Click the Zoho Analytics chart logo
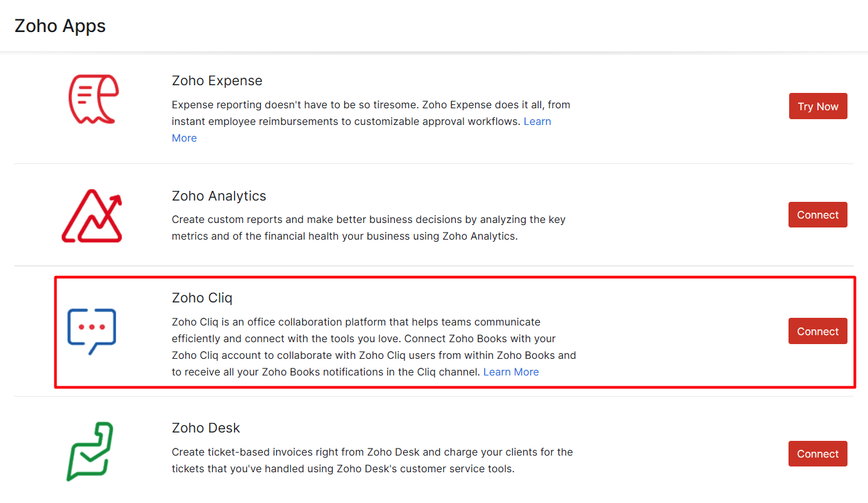Image resolution: width=868 pixels, height=503 pixels. point(92,216)
